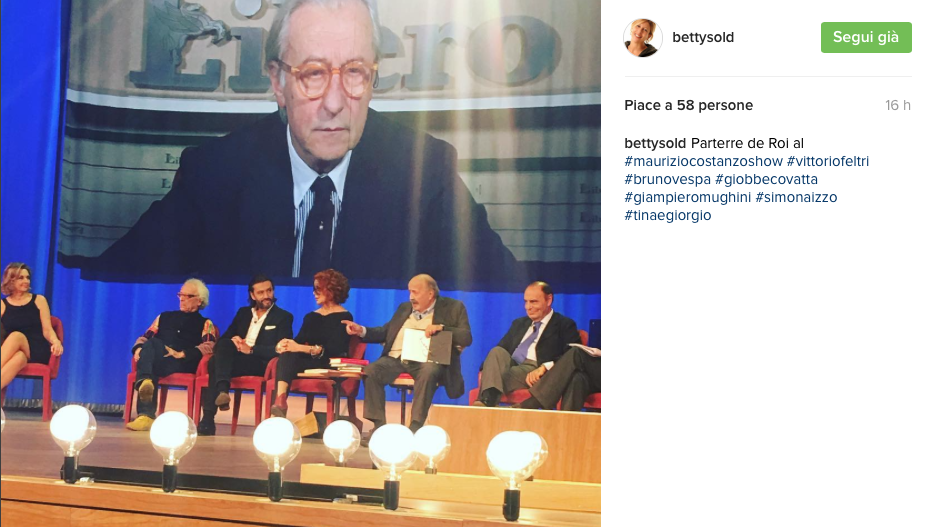This screenshot has height=527, width=931.
Task: Click the Libero logo text in the photo
Action: pos(344,47)
